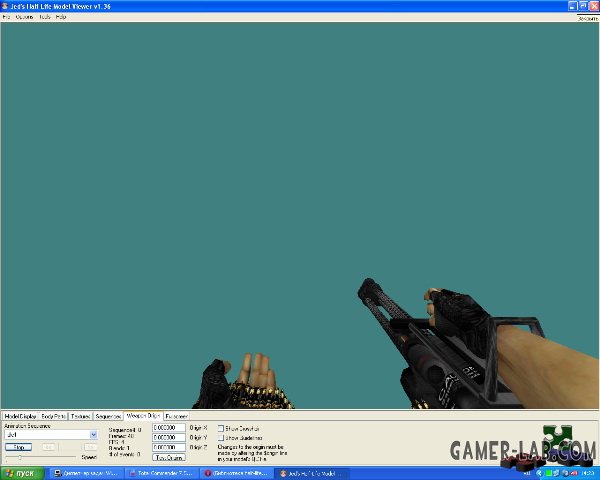The image size is (600, 480).
Task: Adjust the animation Speed slider
Action: coord(20,457)
